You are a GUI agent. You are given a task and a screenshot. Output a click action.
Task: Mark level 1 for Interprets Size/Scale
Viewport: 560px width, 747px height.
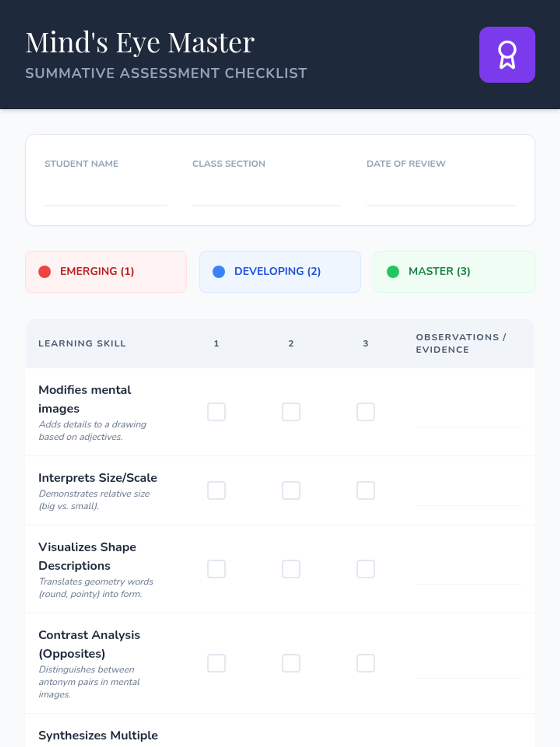point(217,491)
